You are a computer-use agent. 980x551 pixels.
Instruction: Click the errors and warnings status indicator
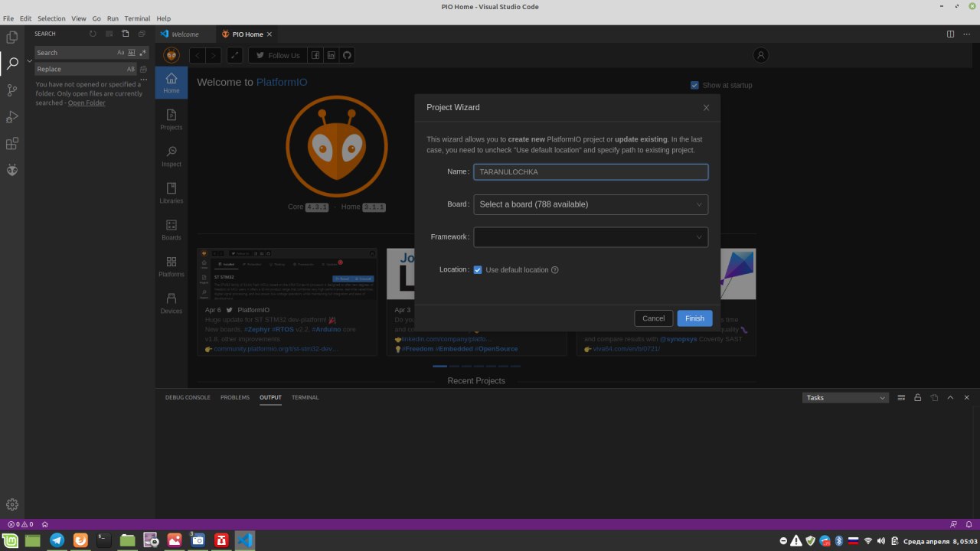point(20,524)
